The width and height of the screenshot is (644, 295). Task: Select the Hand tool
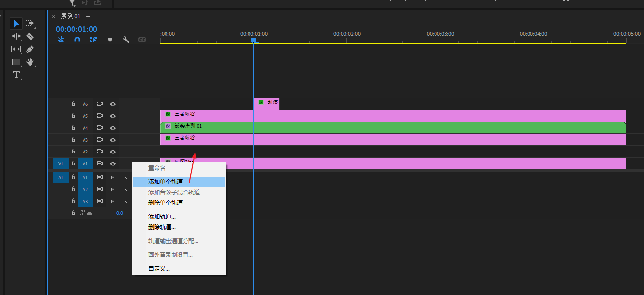click(30, 62)
